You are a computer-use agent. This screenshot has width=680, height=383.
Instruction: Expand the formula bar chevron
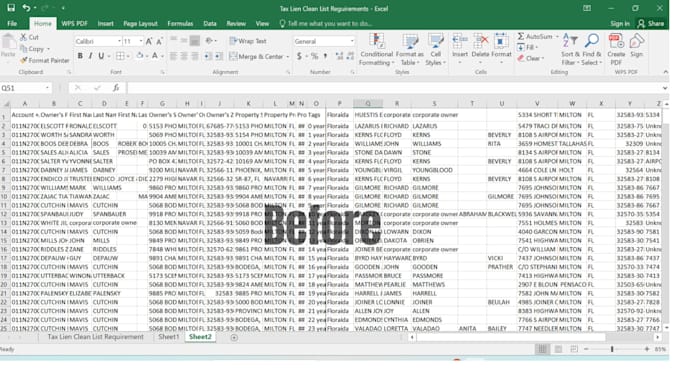[x=665, y=88]
